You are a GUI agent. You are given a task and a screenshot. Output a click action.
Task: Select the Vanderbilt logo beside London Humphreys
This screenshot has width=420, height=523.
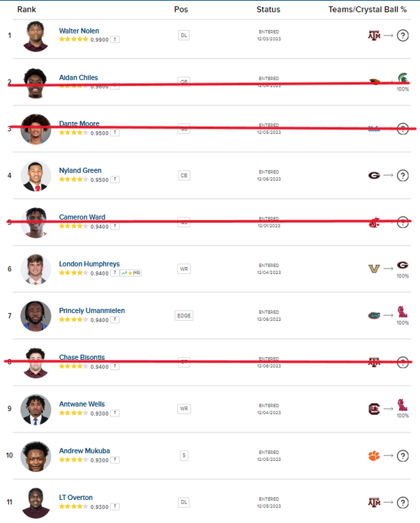[374, 268]
